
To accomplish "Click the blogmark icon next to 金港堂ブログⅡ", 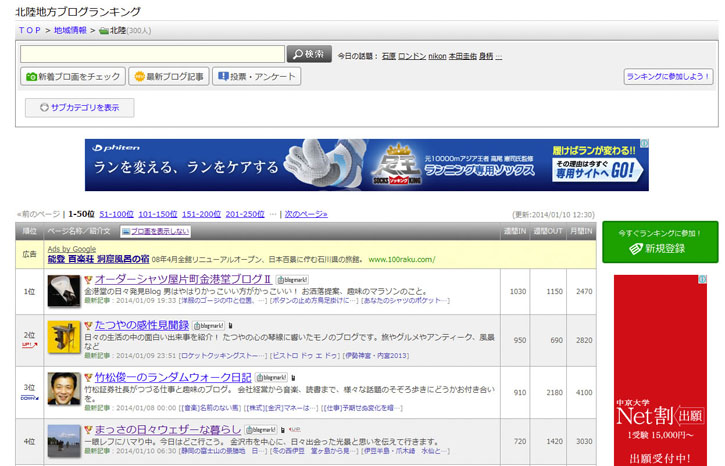I will 292,280.
